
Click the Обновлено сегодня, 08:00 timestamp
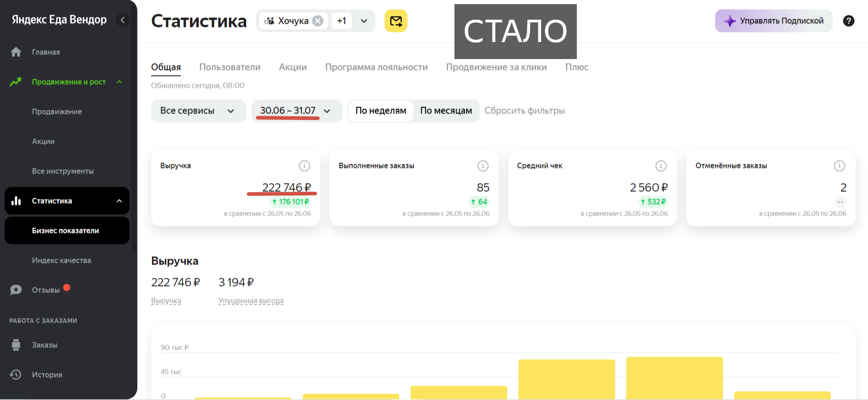[x=198, y=86]
